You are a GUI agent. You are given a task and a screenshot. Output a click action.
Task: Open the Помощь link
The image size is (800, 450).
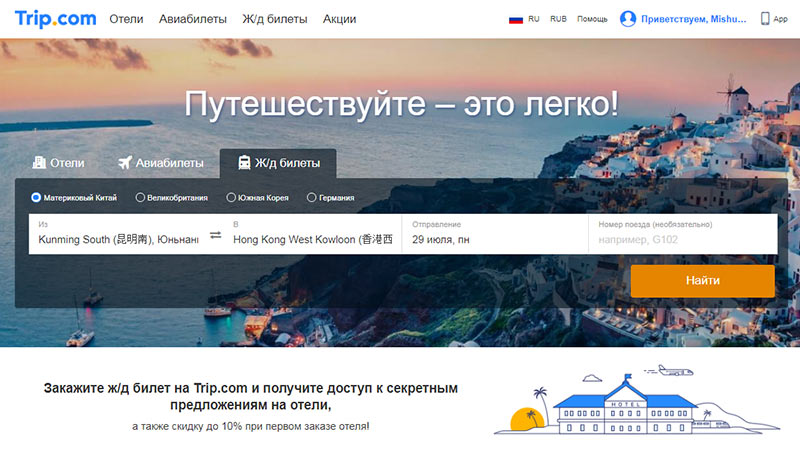pyautogui.click(x=592, y=19)
